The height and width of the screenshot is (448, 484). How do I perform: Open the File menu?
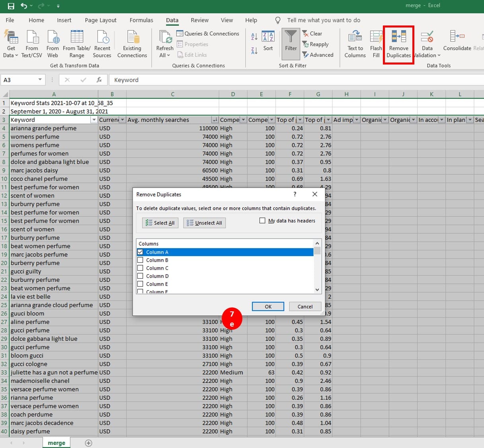(x=10, y=20)
